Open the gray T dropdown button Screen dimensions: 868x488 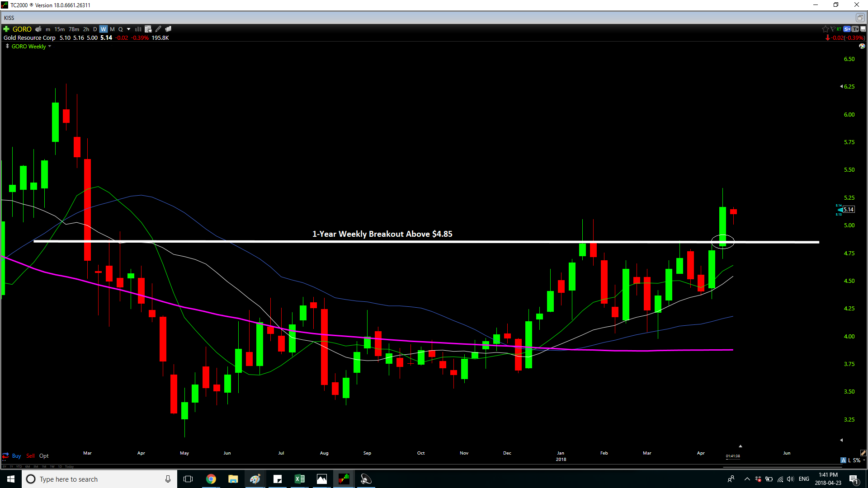[x=855, y=29]
